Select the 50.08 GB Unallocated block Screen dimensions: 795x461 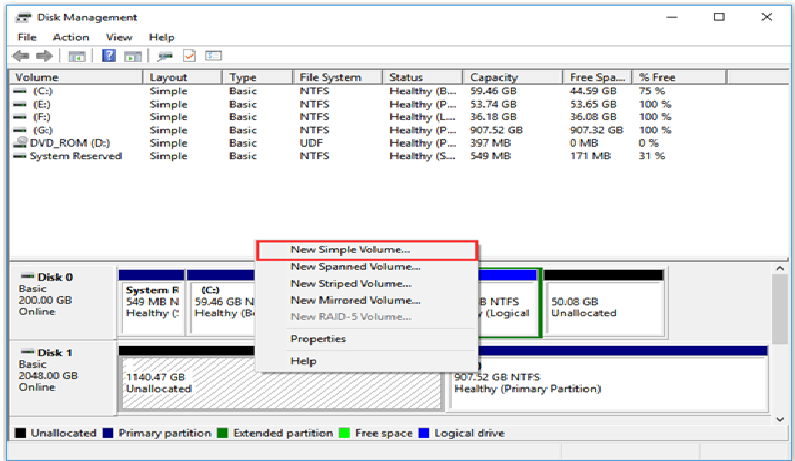coord(604,308)
